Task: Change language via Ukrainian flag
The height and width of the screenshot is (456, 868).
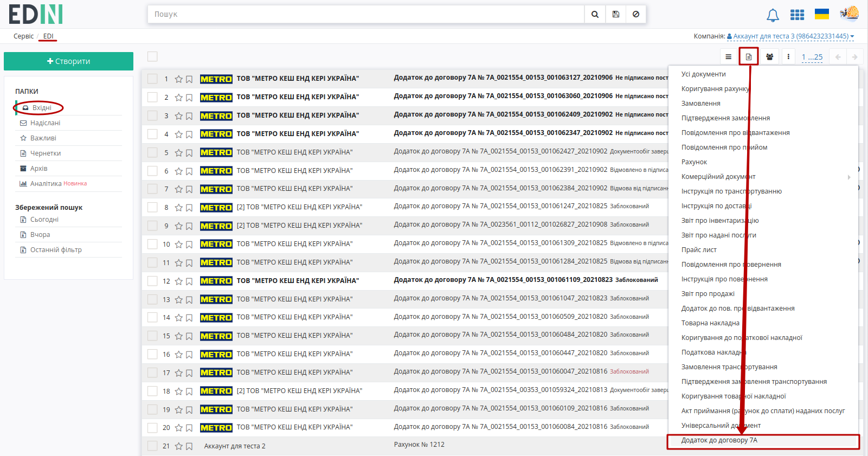Action: 822,14
